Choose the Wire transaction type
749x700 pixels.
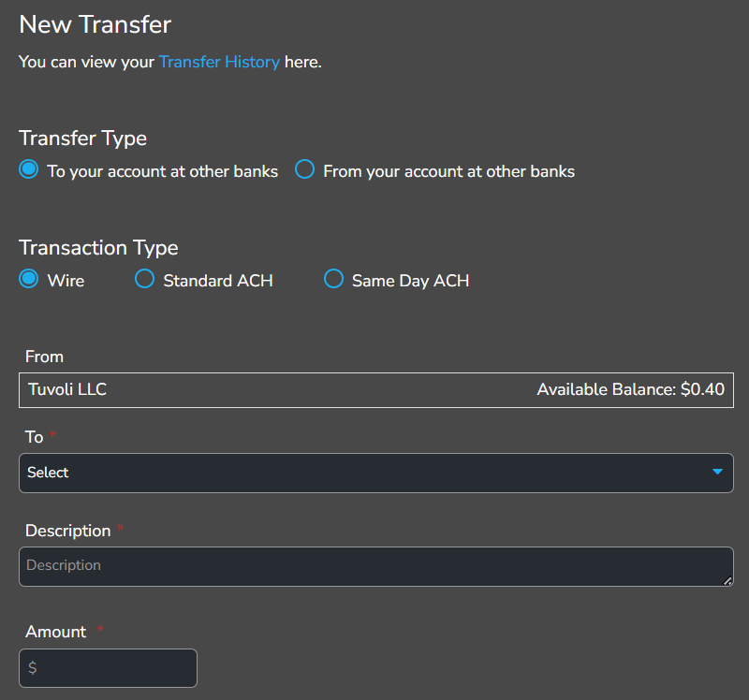[x=29, y=279]
